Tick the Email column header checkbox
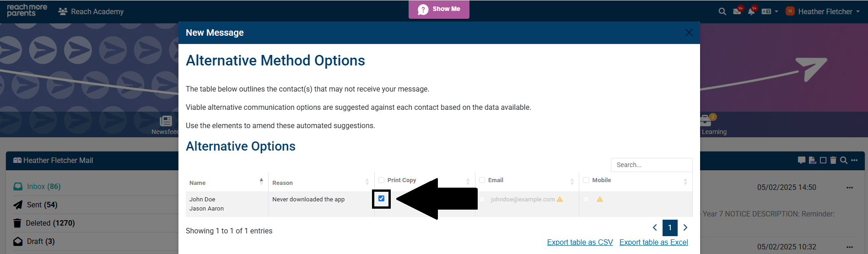The image size is (868, 254). (482, 180)
